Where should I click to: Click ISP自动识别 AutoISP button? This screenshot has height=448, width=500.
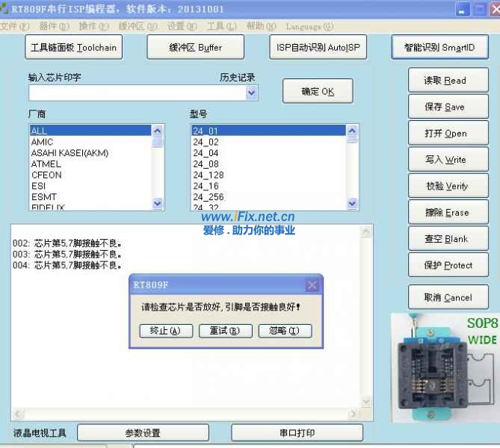318,47
